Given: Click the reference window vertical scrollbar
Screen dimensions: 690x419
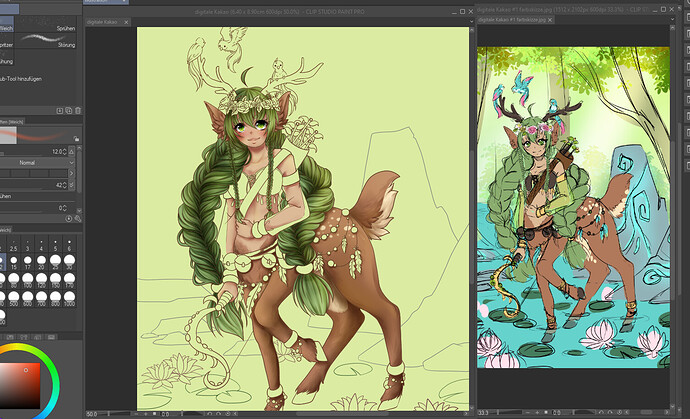Looking at the screenshot, I should [x=671, y=200].
